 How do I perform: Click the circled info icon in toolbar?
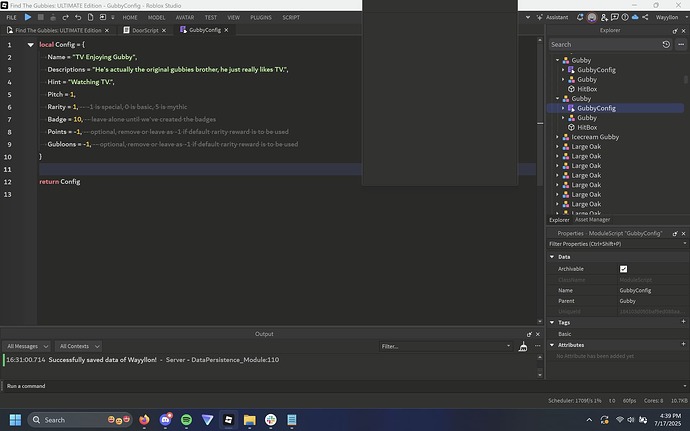pyautogui.click(x=625, y=17)
